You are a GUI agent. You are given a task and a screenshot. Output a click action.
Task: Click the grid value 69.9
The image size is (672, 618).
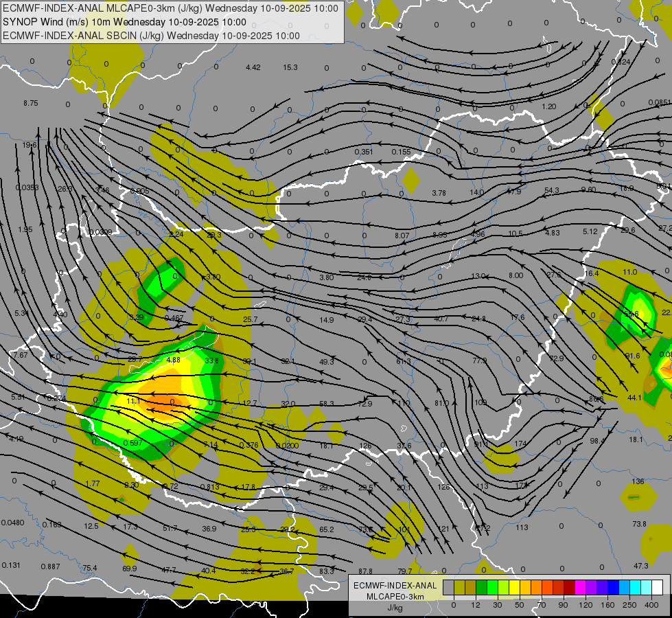pyautogui.click(x=130, y=569)
